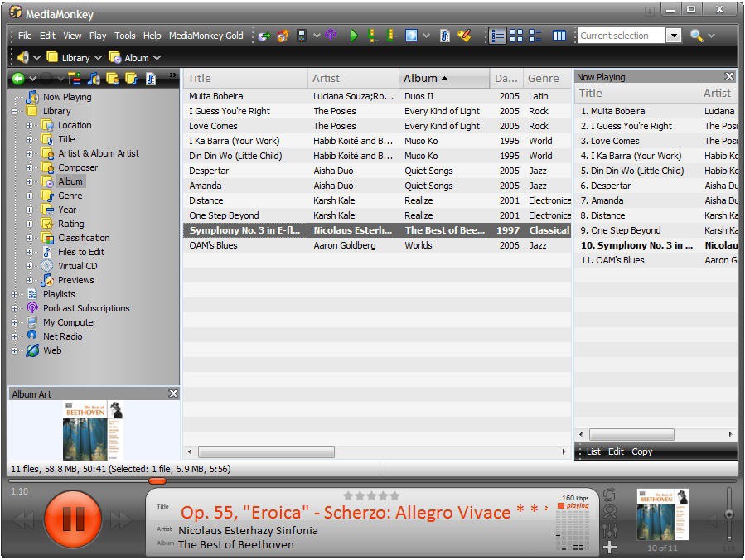The width and height of the screenshot is (745, 560).
Task: Click in the Current selection search field
Action: click(x=622, y=36)
